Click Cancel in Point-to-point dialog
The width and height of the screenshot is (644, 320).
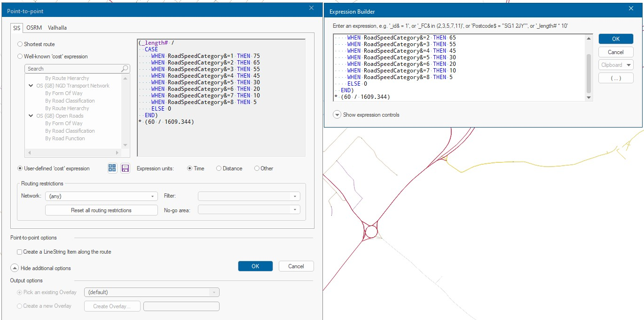[x=296, y=266]
